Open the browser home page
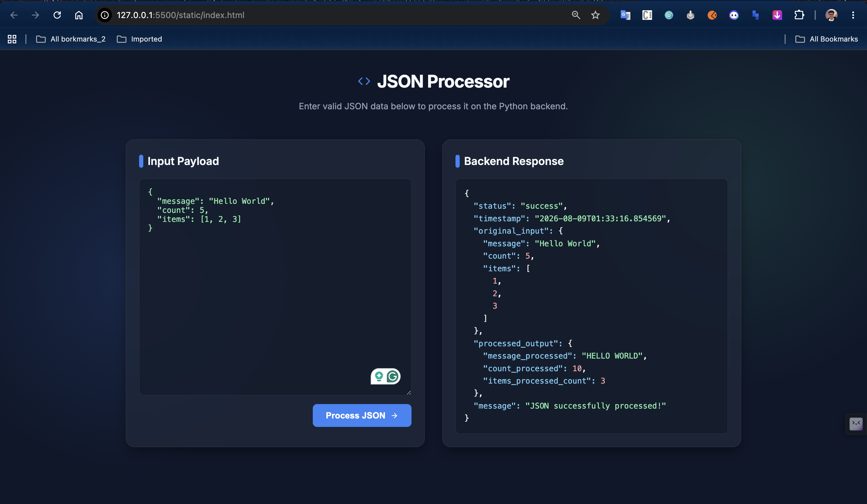 tap(79, 15)
